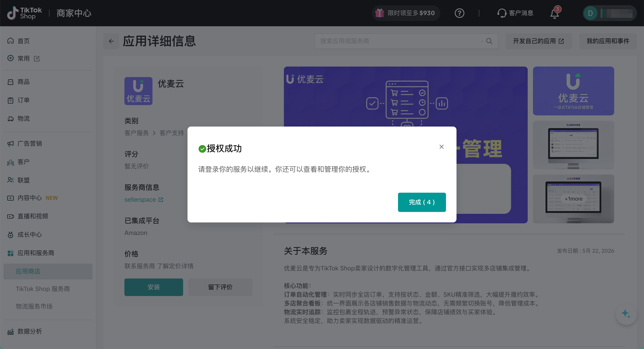Click the 应用和服务商 grid icon
The image size is (644, 349).
[10, 253]
